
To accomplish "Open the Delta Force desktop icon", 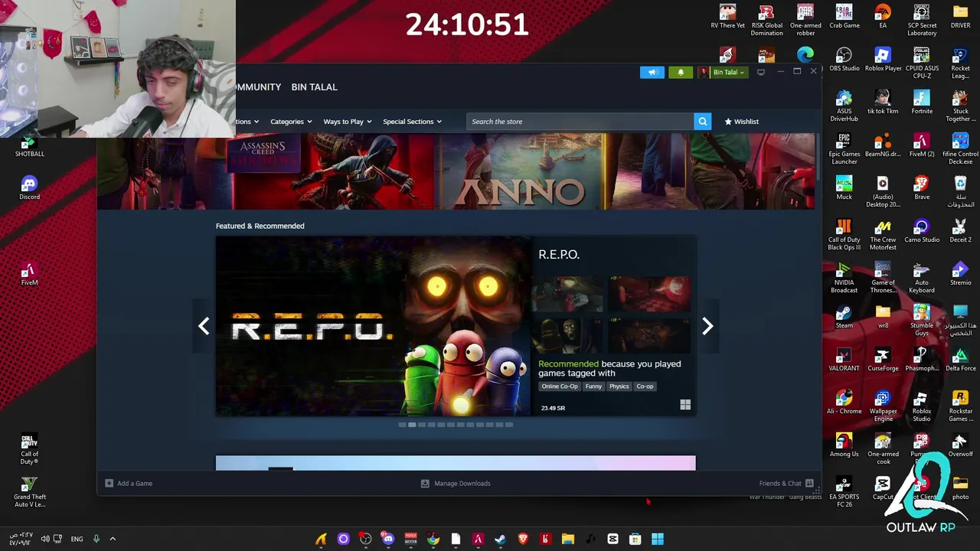I will [x=960, y=360].
